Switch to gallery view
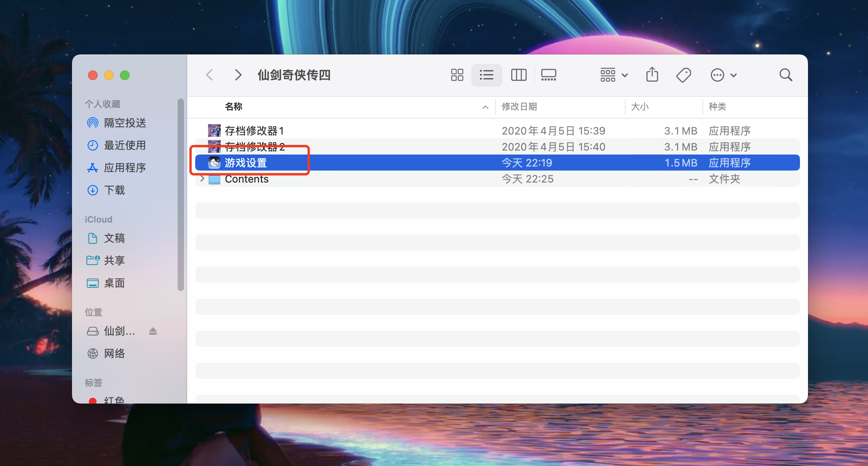The image size is (868, 466). [548, 75]
